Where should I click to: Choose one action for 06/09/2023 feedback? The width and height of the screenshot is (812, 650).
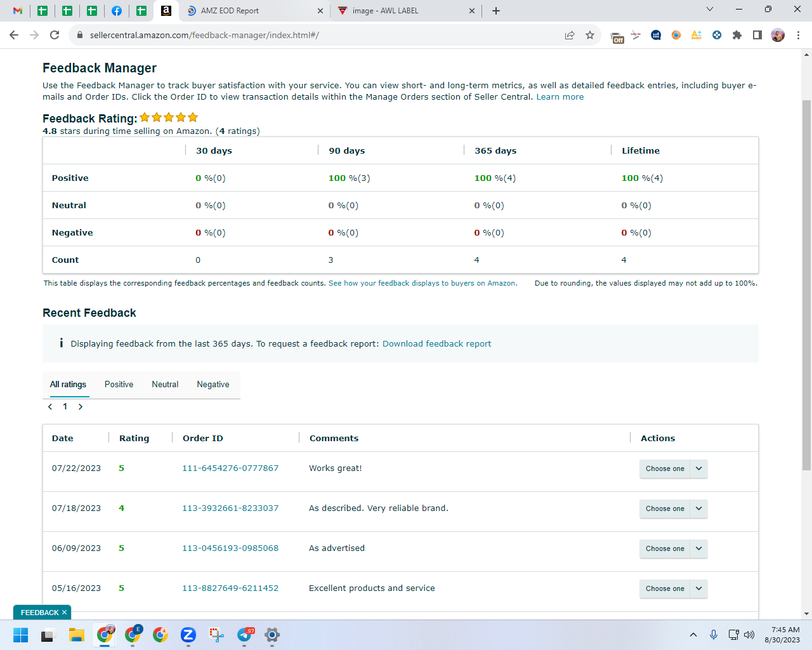click(673, 548)
